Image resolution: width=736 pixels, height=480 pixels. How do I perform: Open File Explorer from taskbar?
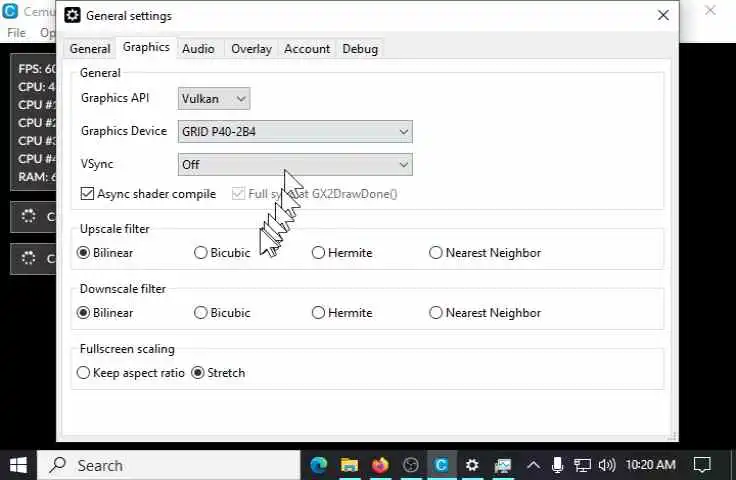(x=349, y=465)
